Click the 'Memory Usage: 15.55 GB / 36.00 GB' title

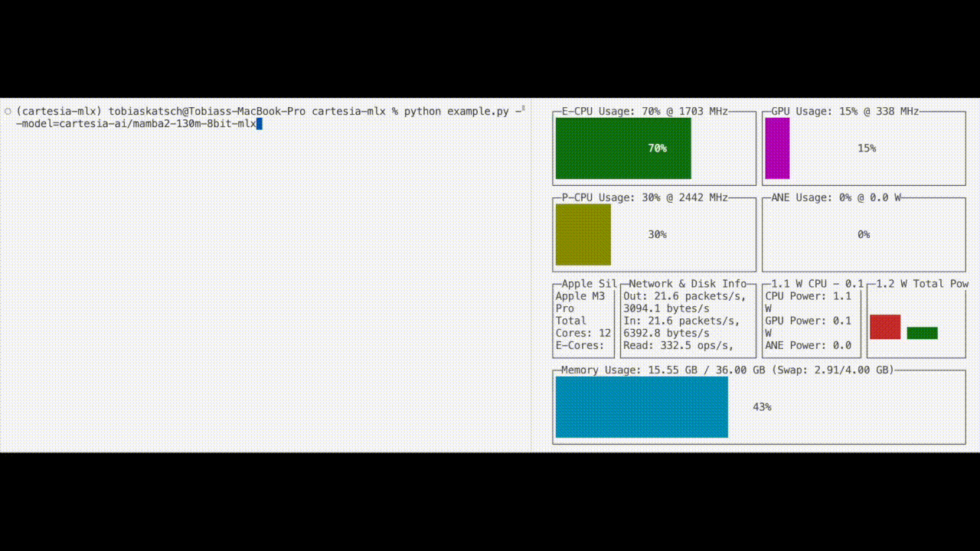(663, 370)
